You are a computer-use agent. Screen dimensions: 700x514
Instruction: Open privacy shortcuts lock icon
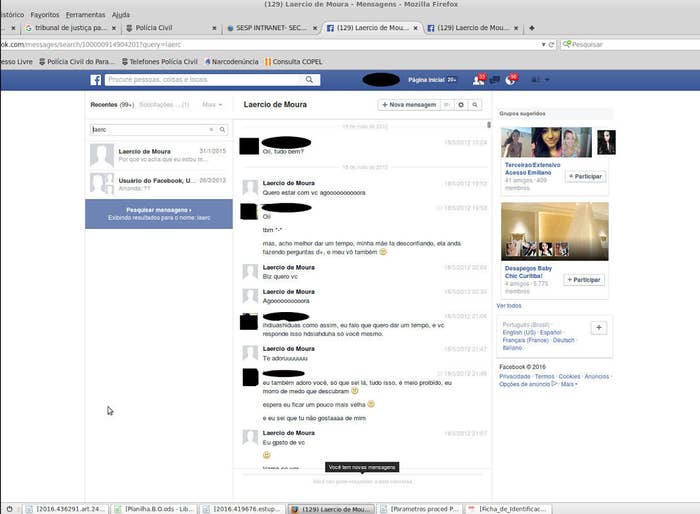pos(535,80)
